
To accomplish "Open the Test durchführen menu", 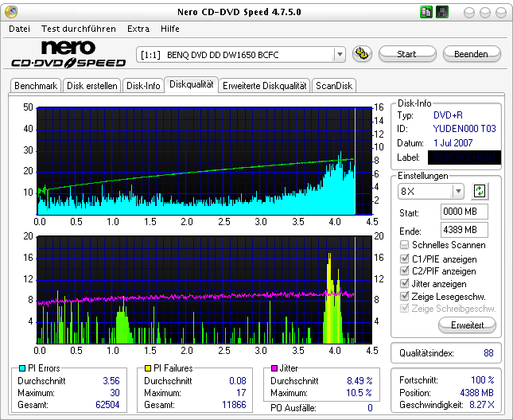I will pos(79,29).
